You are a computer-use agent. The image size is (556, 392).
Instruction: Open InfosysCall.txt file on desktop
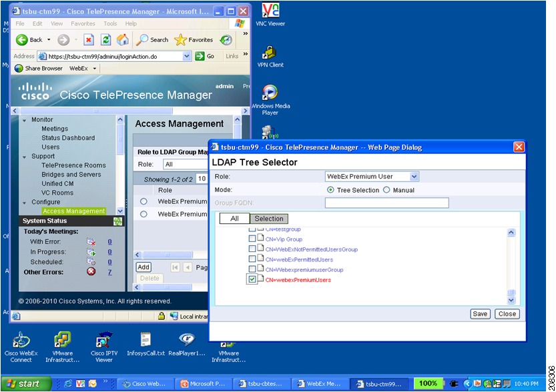point(146,344)
